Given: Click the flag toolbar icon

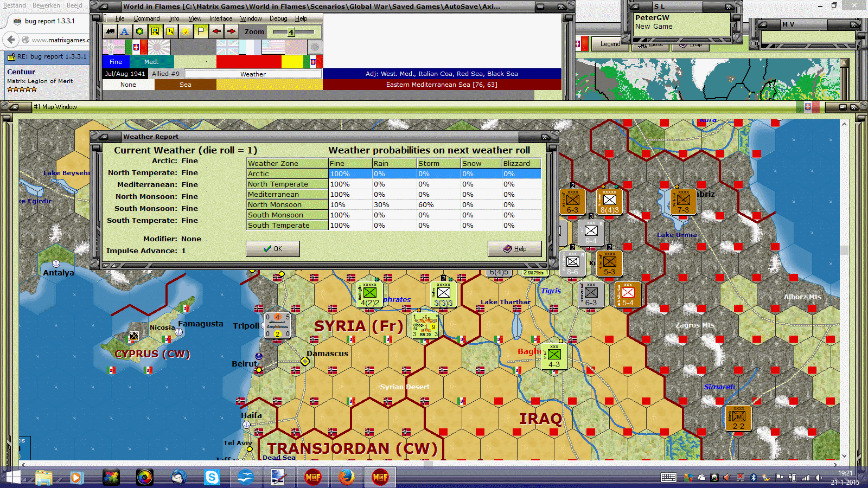Looking at the screenshot, I should coord(201,31).
